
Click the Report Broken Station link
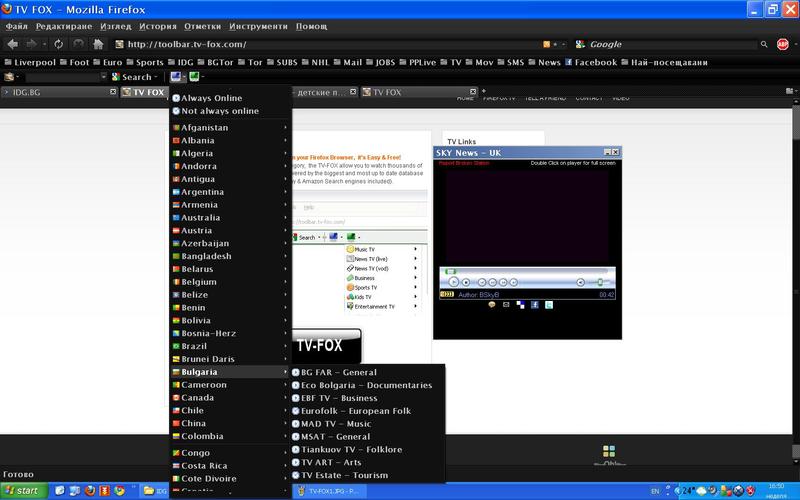(x=464, y=163)
